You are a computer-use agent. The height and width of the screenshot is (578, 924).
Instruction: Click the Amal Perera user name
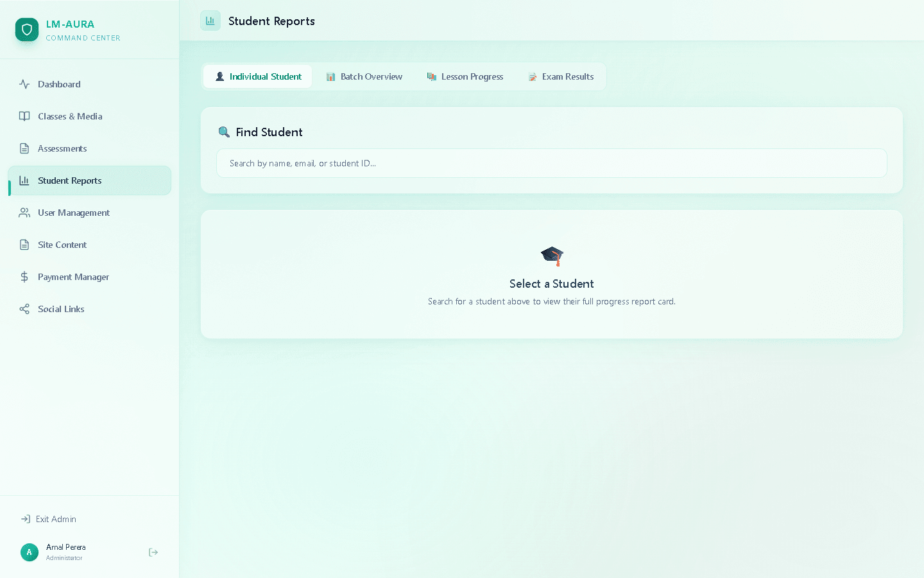pos(66,547)
